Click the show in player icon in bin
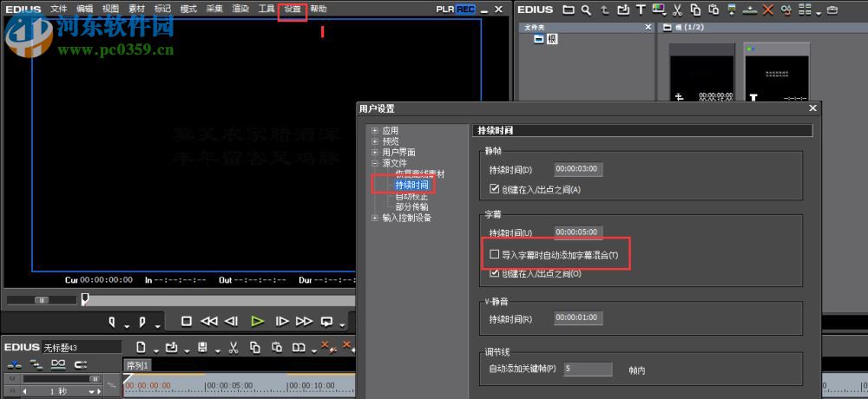Screen dimensions: 868x399 point(732,10)
